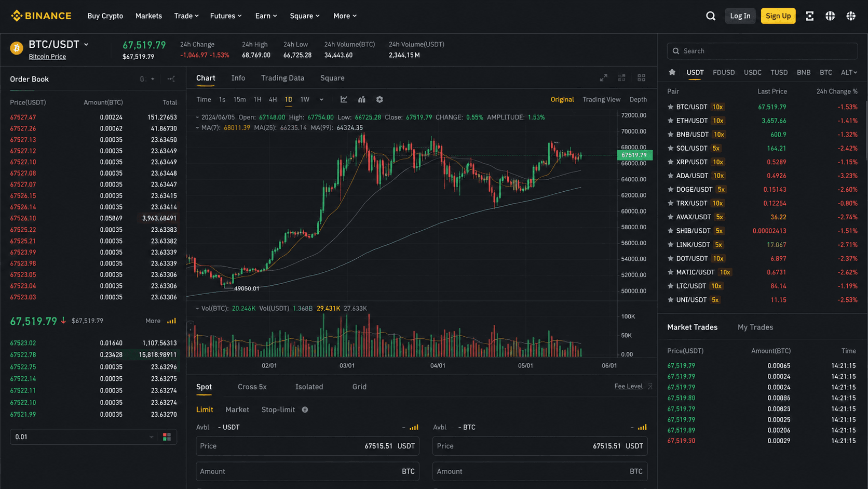This screenshot has width=868, height=489.
Task: Open the Earn menu dropdown
Action: point(266,16)
